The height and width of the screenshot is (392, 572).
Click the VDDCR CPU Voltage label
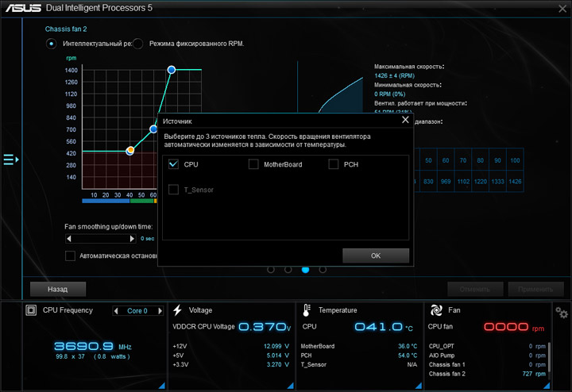tap(203, 327)
